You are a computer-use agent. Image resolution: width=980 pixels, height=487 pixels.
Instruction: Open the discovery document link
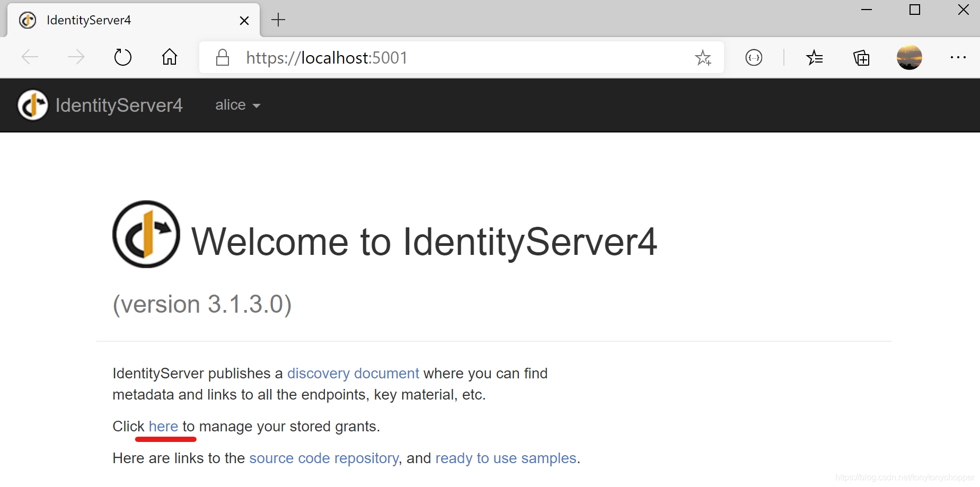352,373
